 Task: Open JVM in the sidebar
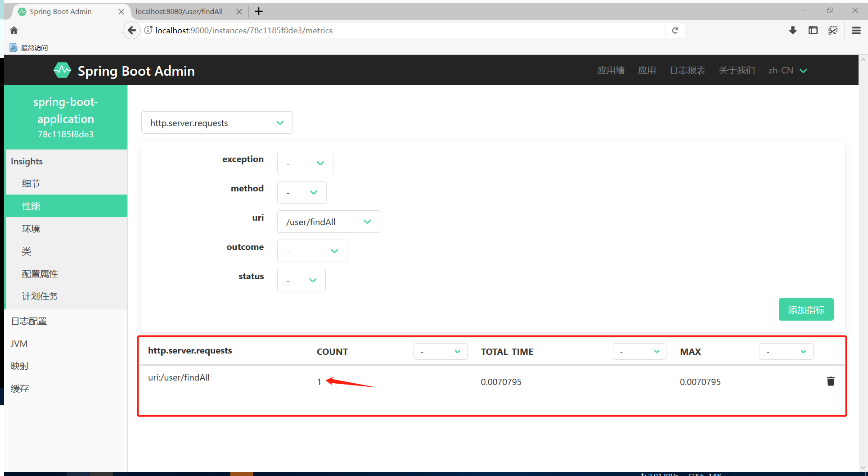[67, 343]
